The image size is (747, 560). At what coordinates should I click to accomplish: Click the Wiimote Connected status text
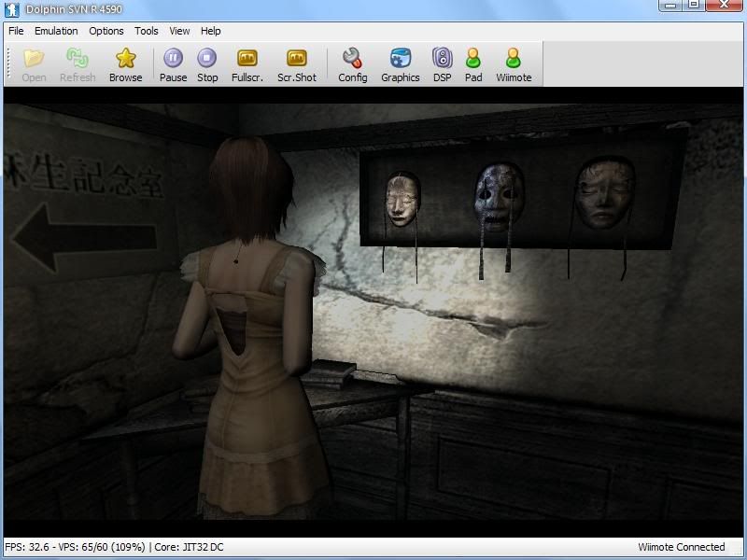tap(682, 547)
